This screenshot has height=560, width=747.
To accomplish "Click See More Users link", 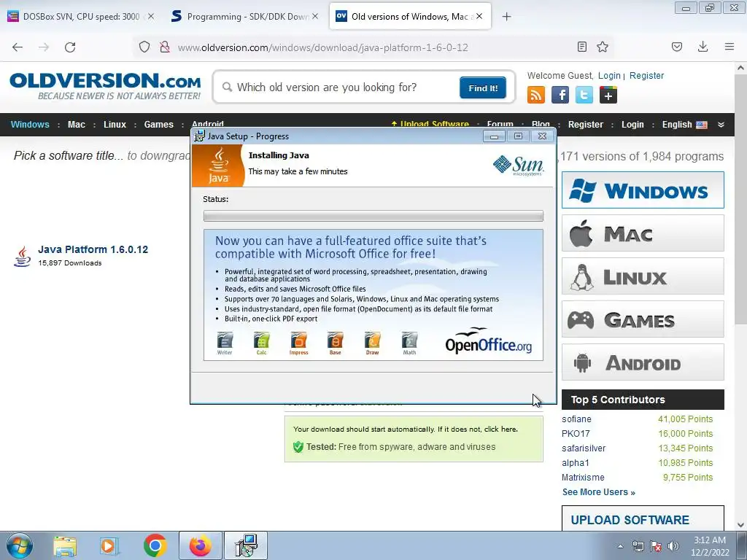I will [x=599, y=492].
